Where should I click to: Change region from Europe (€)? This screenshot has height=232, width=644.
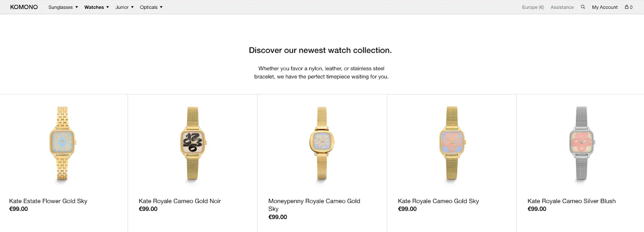click(533, 7)
